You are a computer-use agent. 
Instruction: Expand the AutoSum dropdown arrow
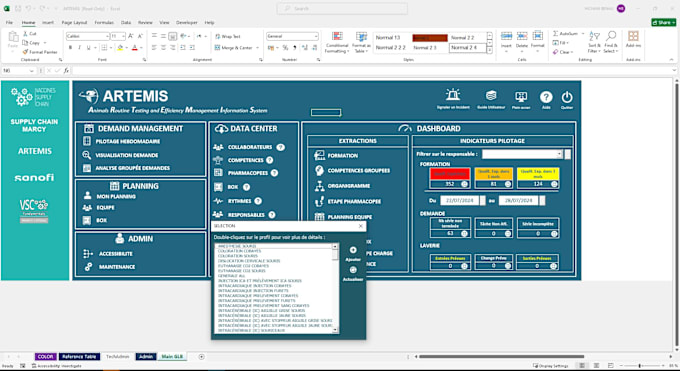point(582,33)
